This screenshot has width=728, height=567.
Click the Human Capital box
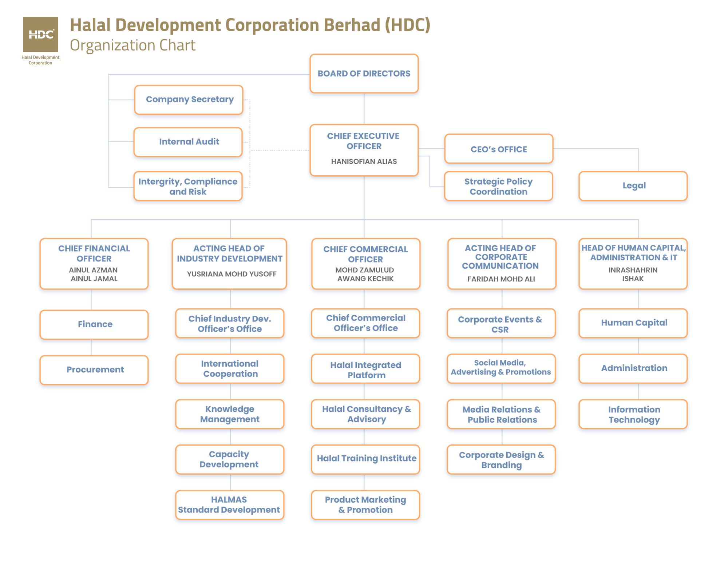[x=633, y=323]
